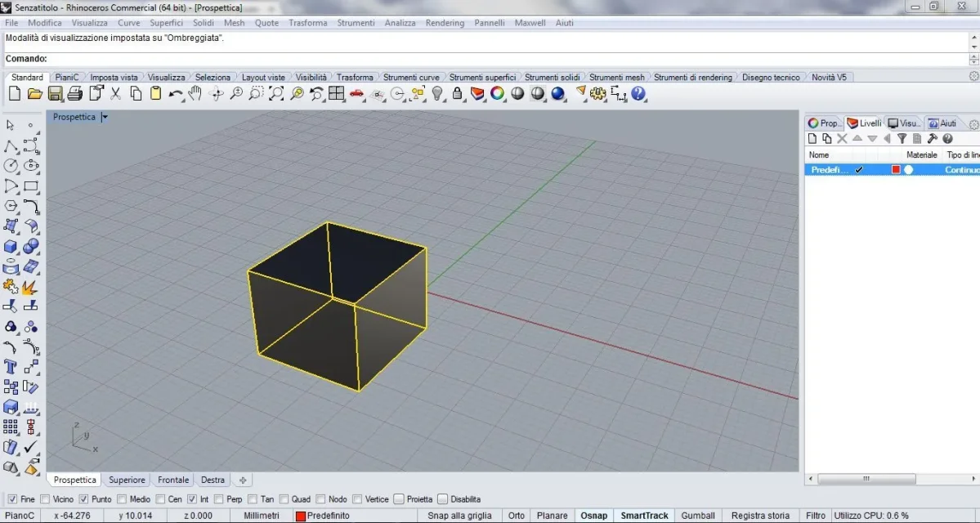The height and width of the screenshot is (523, 980).
Task: Save the model with the floppy disk icon
Action: click(x=55, y=94)
